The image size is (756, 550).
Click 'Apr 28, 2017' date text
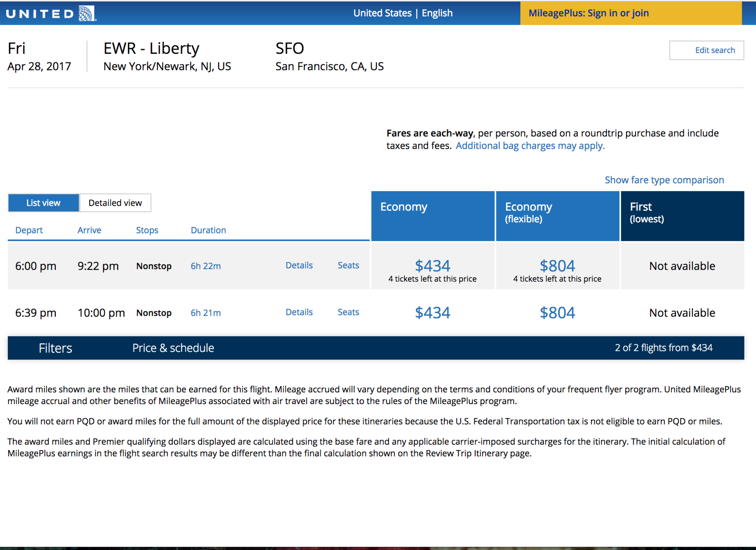(39, 66)
